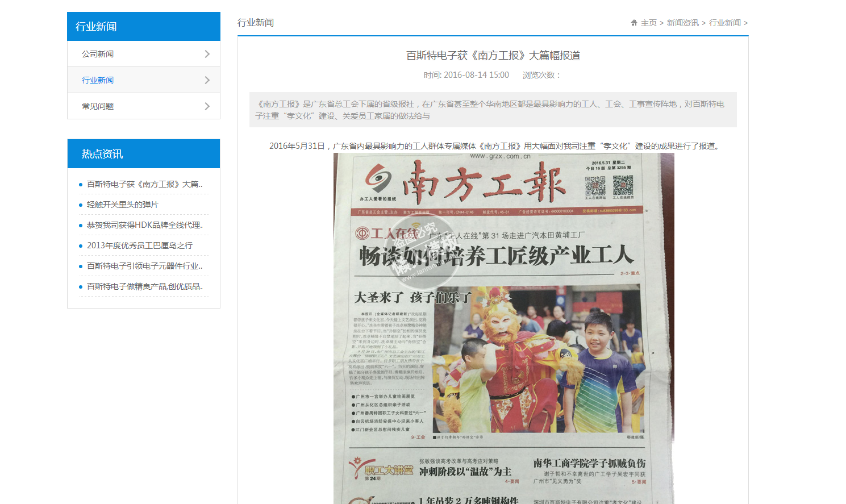Click the red 南方工报 logo emblem
The height and width of the screenshot is (504, 846).
click(378, 179)
